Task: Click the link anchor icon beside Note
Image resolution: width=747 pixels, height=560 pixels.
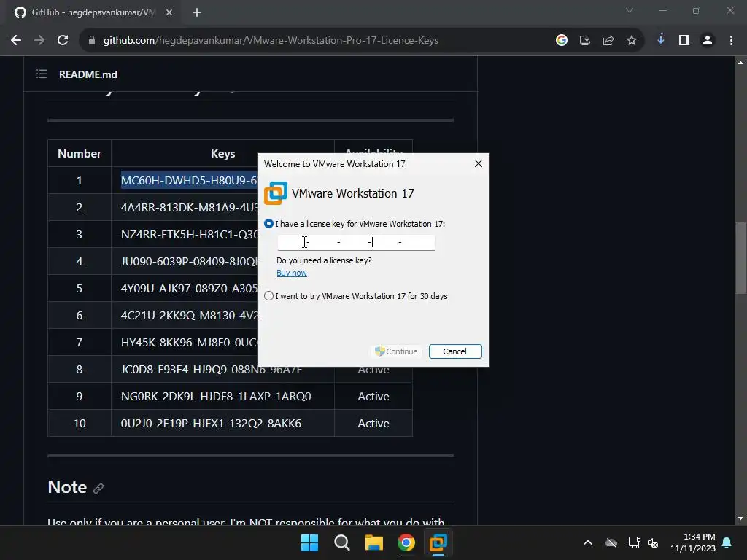Action: pos(98,488)
